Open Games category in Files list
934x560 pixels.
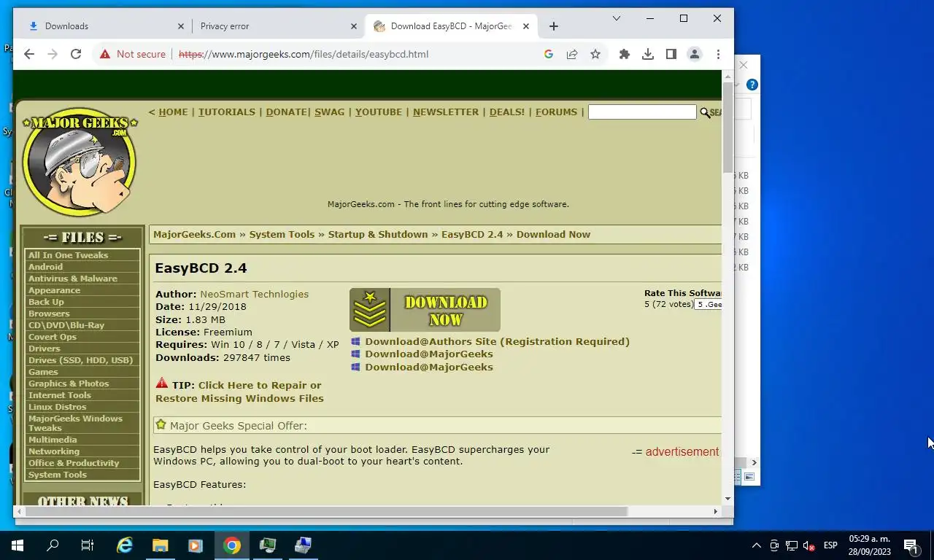click(43, 372)
